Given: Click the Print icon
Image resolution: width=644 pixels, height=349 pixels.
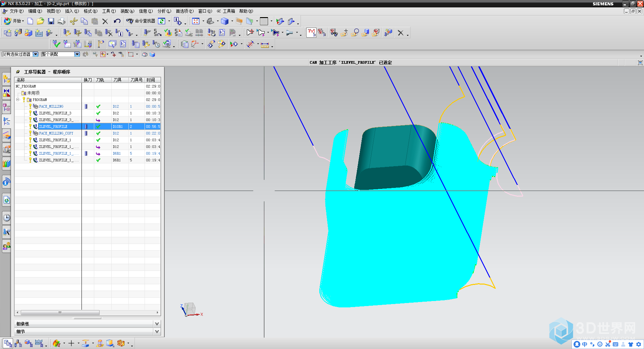Looking at the screenshot, I should [61, 21].
